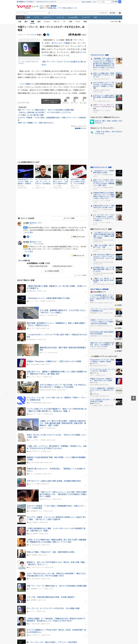
Task: React with わかりやすい lightbulb icon
Action: pos(74,100)
